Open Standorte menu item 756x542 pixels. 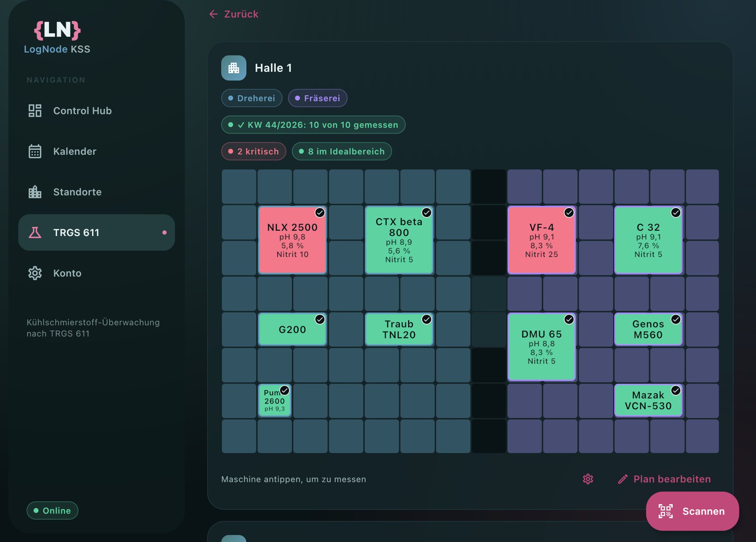tap(97, 192)
